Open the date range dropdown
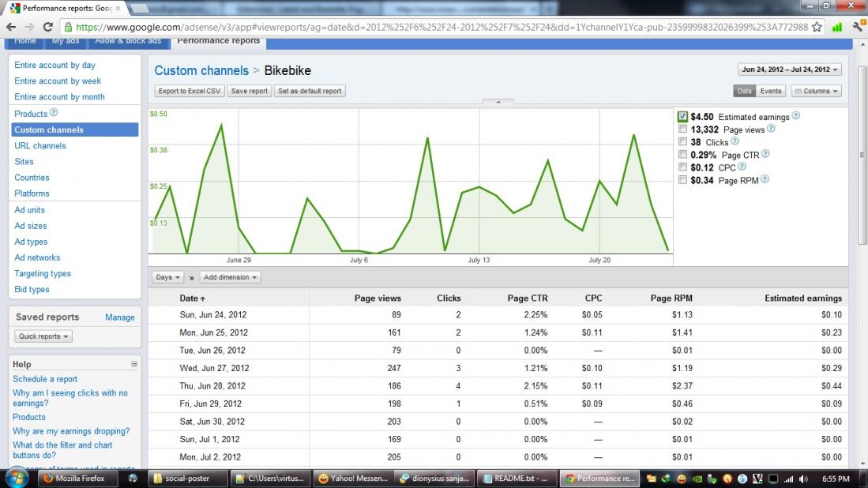Image resolution: width=868 pixels, height=488 pixels. tap(789, 69)
